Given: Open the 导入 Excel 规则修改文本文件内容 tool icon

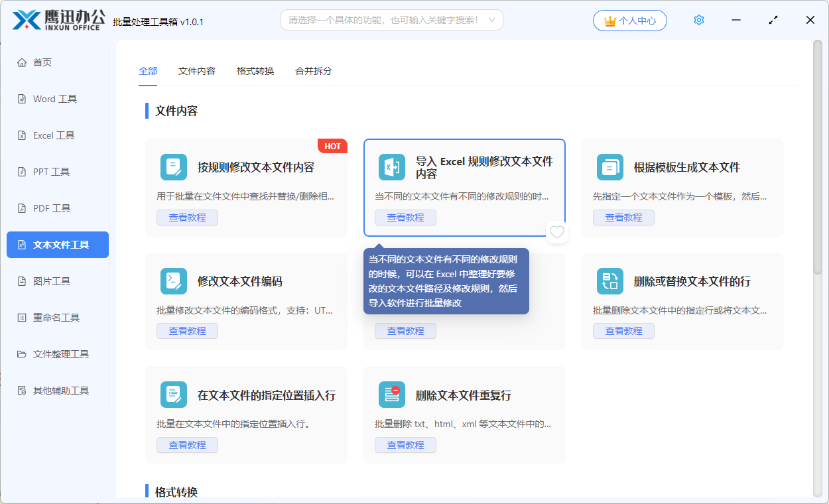Looking at the screenshot, I should 392,167.
